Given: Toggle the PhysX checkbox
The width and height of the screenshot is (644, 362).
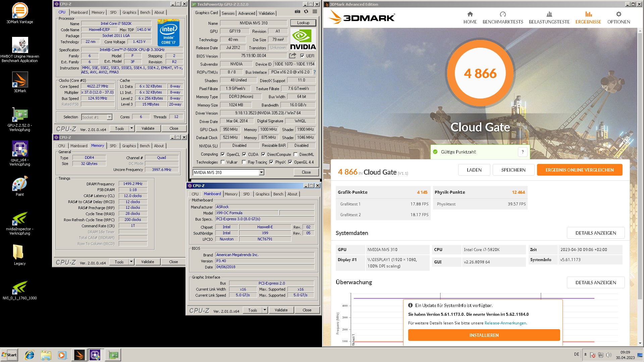Looking at the screenshot, I should coord(271,162).
